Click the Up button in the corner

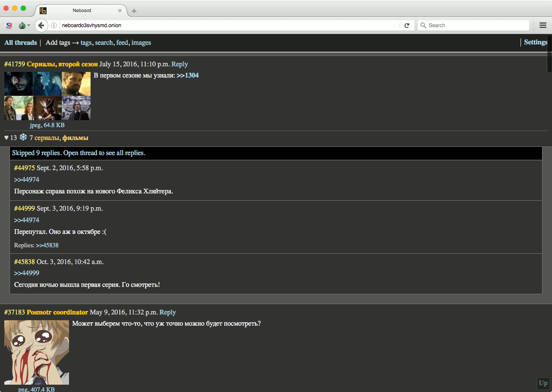543,383
